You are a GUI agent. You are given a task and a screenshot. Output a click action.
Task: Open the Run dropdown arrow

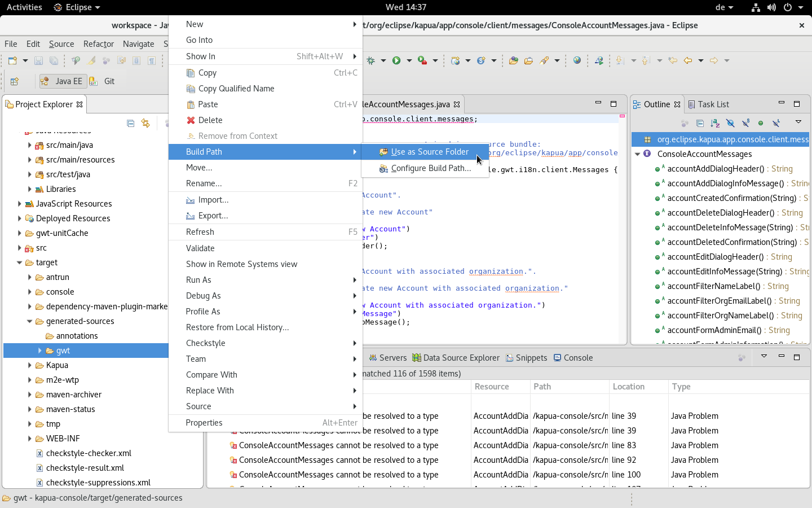click(x=409, y=60)
